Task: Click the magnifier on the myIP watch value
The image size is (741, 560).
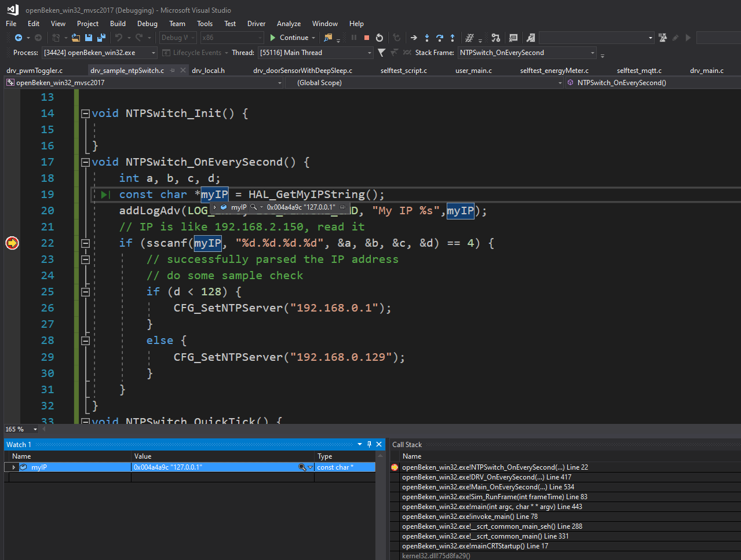Action: [301, 467]
